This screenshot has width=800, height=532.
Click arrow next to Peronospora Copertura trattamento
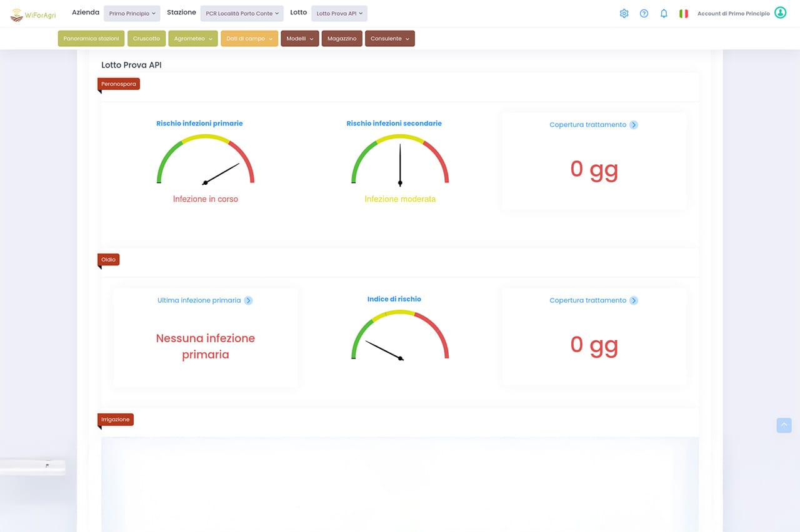point(634,125)
